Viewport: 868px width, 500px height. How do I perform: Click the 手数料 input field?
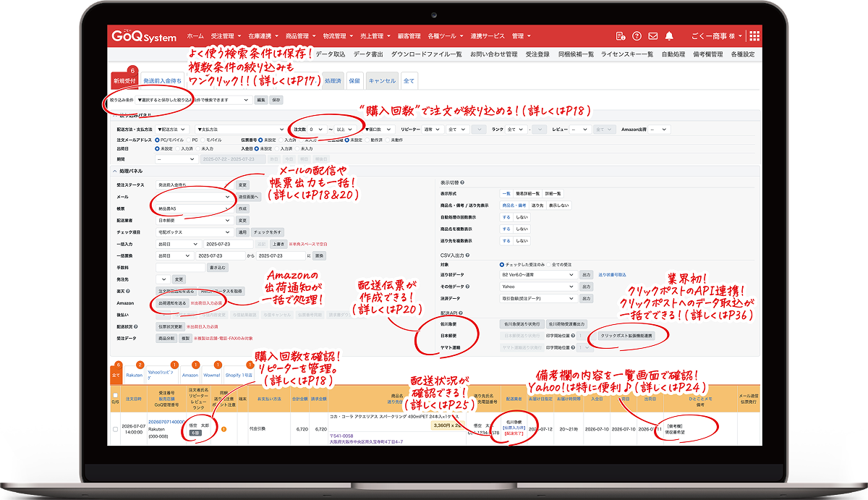tap(180, 267)
